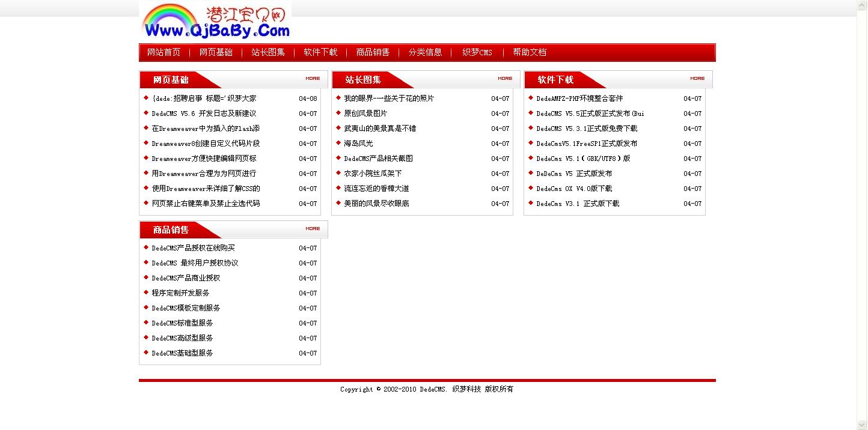Open 海岛风光 gallery link
The width and height of the screenshot is (868, 430).
tap(358, 144)
